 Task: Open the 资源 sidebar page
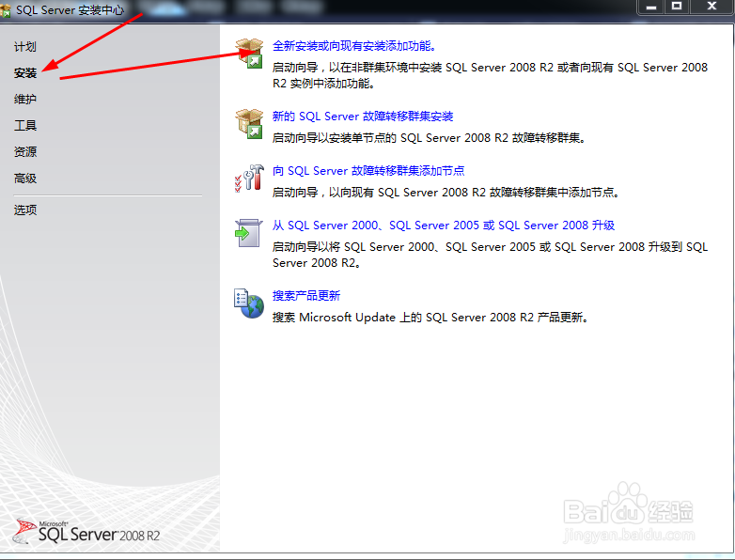[x=25, y=152]
